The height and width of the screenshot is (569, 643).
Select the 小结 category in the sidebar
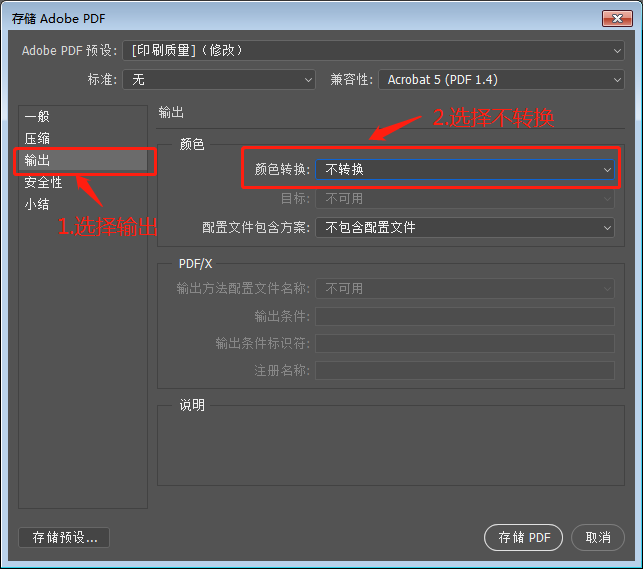click(x=83, y=204)
